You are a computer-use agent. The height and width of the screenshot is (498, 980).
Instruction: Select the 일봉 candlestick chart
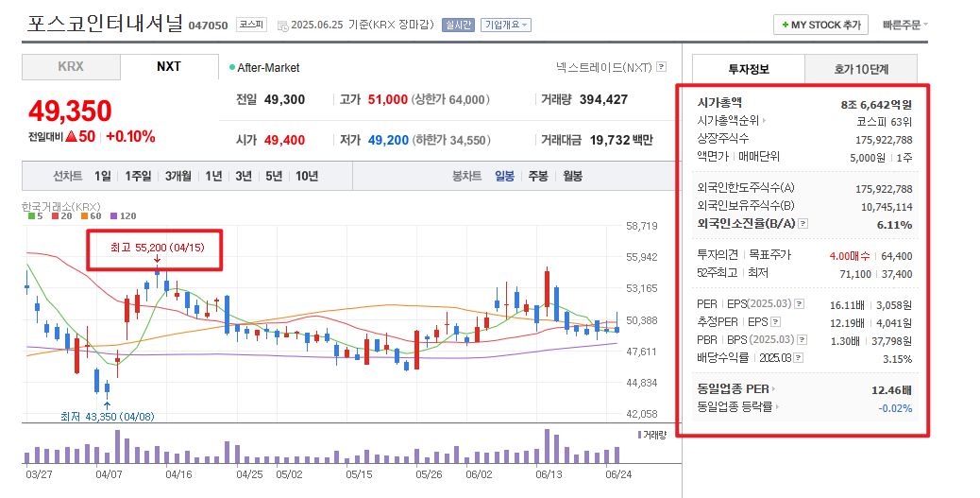[x=504, y=177]
